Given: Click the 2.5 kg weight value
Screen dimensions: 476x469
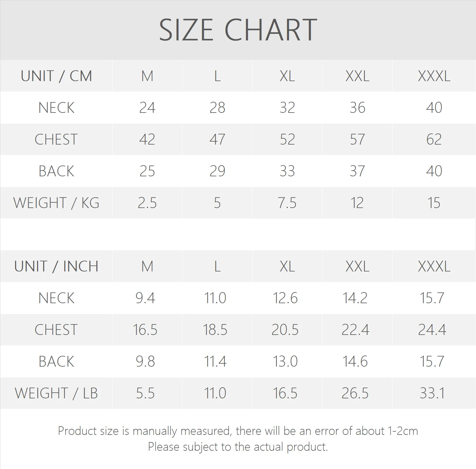Looking at the screenshot, I should [147, 203].
